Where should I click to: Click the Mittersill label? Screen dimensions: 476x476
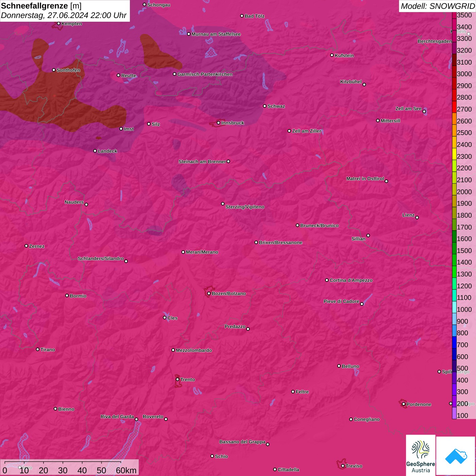pos(390,121)
